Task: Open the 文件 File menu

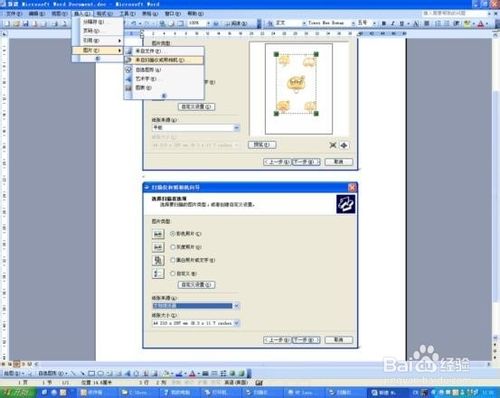Action: [x=14, y=14]
